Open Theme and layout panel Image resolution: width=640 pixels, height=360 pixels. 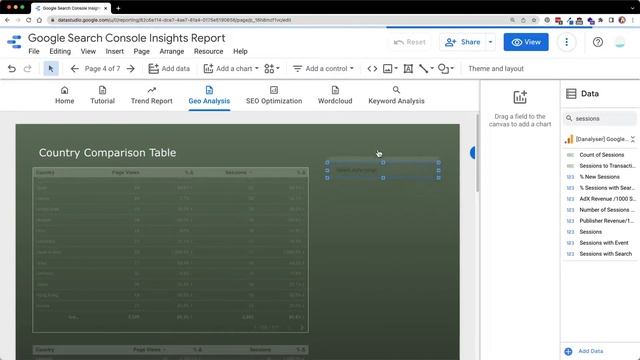tap(496, 69)
